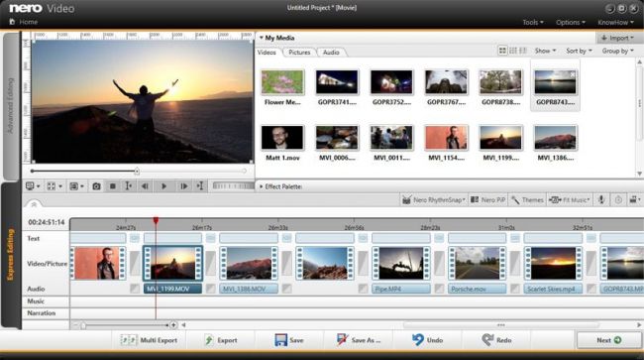
Task: Save the project with the Save button
Action: tap(289, 340)
